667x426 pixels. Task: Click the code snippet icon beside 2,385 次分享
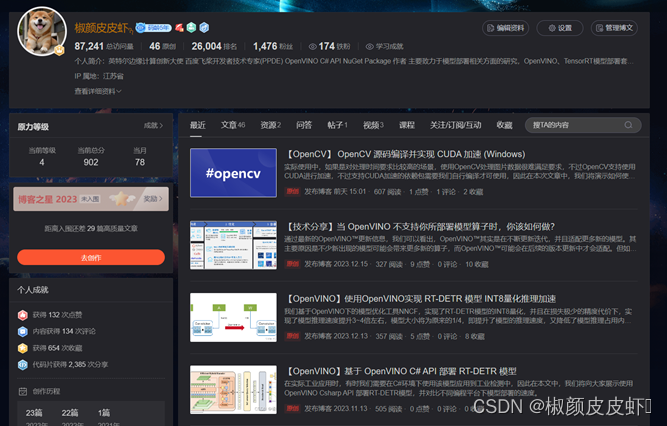pyautogui.click(x=23, y=365)
